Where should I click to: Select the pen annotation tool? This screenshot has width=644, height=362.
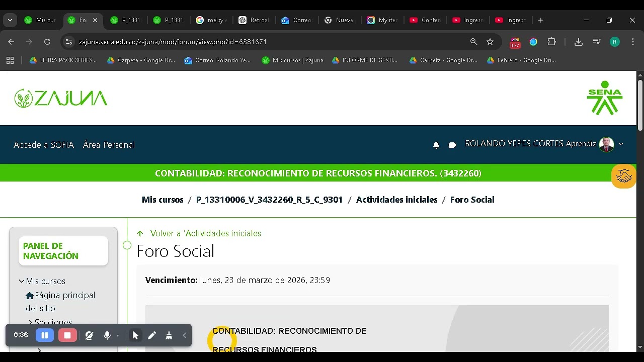[152, 335]
